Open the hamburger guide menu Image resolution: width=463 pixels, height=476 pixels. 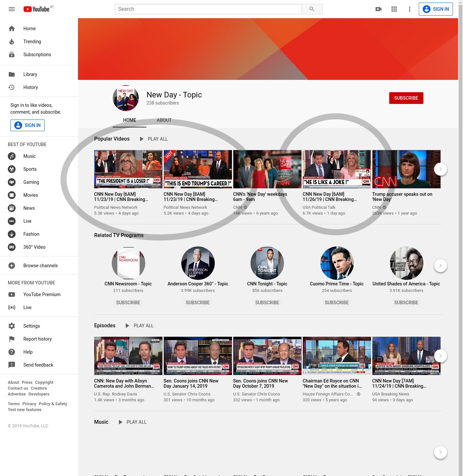click(12, 9)
